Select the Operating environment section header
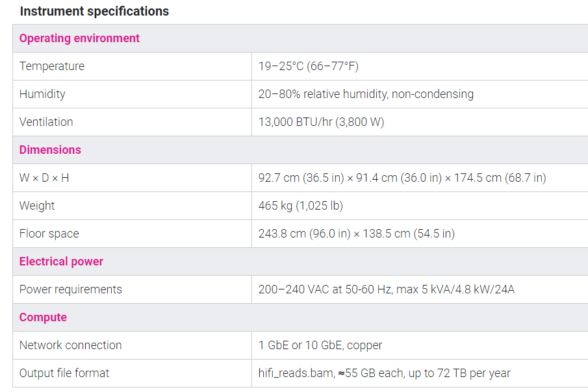 (x=79, y=38)
